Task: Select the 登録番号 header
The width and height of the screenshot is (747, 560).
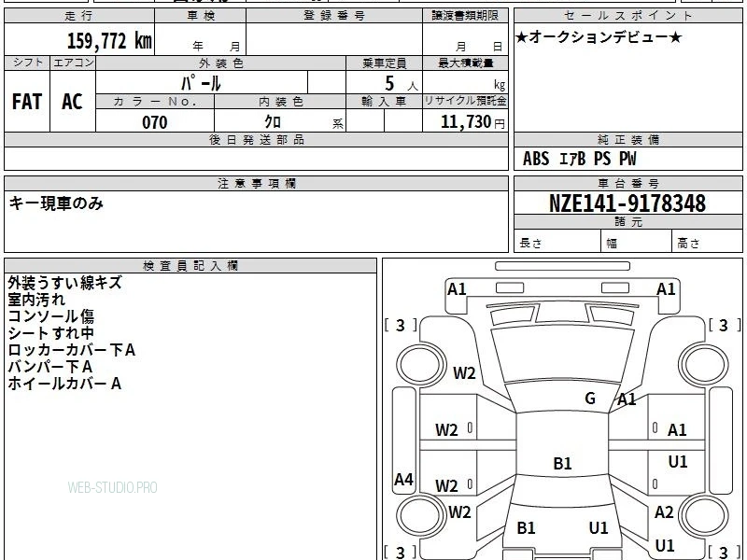Action: pyautogui.click(x=334, y=16)
